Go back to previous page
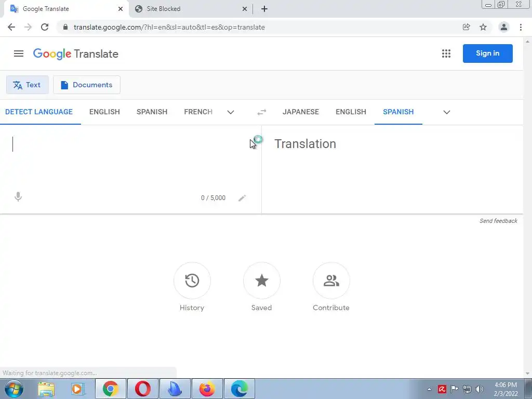This screenshot has height=399, width=532. (11, 27)
